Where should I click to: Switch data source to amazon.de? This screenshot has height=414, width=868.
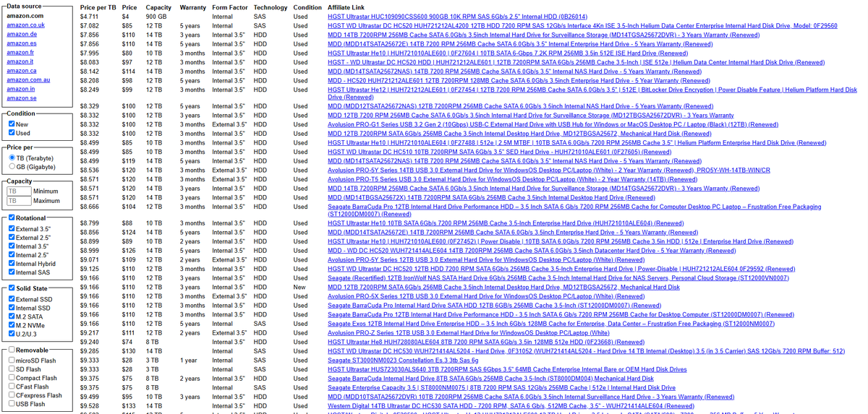22,34
